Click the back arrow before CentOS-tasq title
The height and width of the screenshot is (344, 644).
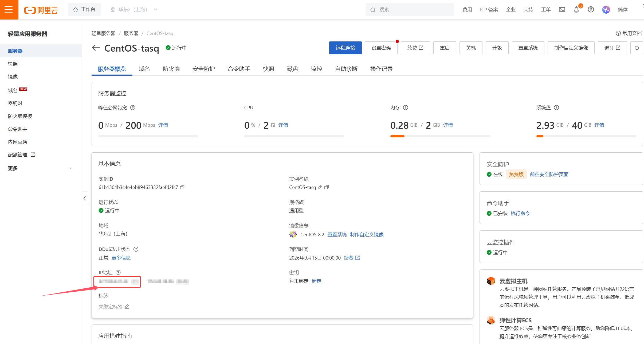[96, 48]
